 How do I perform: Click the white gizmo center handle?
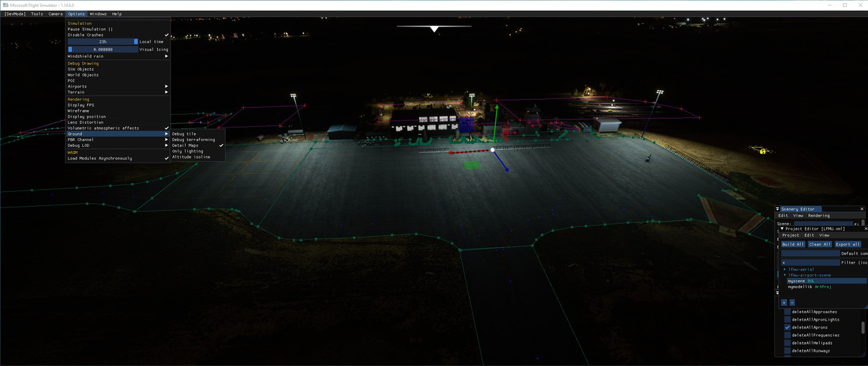[492, 150]
